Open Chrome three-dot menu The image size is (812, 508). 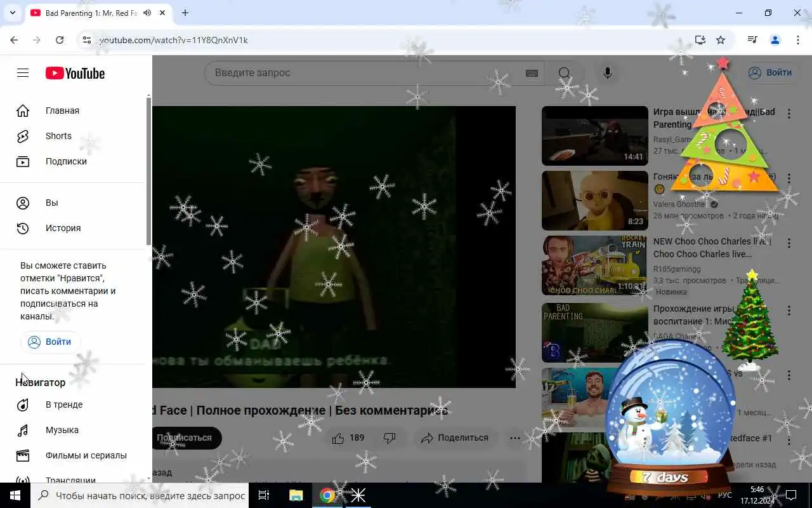click(798, 40)
